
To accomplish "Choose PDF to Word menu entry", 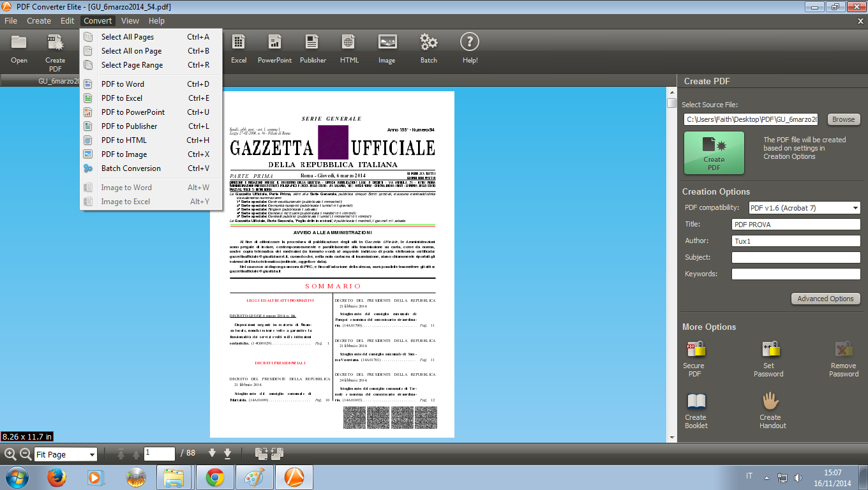I will pyautogui.click(x=123, y=84).
